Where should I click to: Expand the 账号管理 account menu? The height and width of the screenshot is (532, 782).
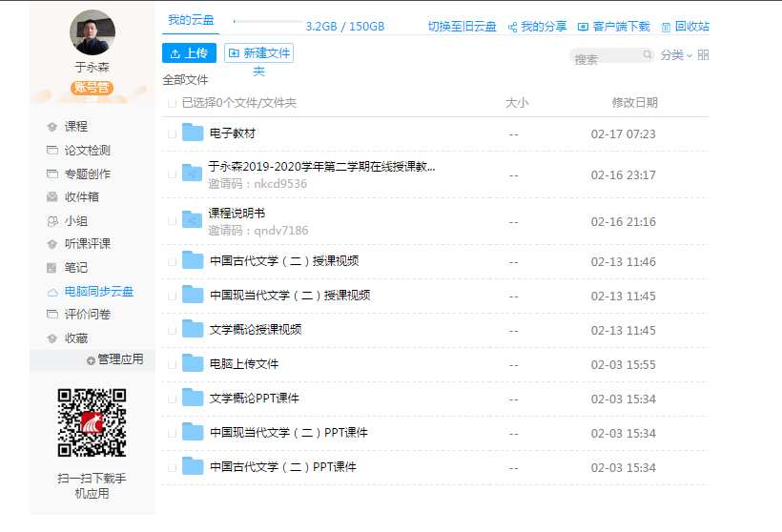pos(92,89)
